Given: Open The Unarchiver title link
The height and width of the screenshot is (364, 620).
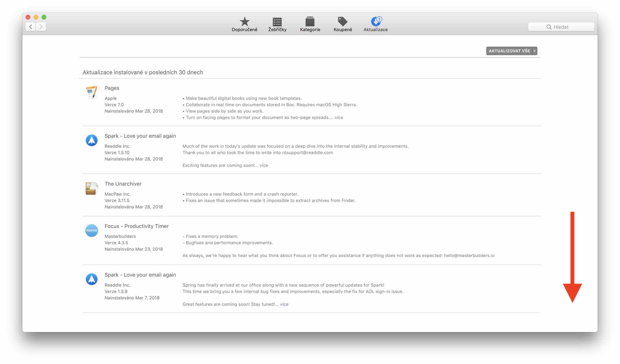Looking at the screenshot, I should pyautogui.click(x=123, y=184).
